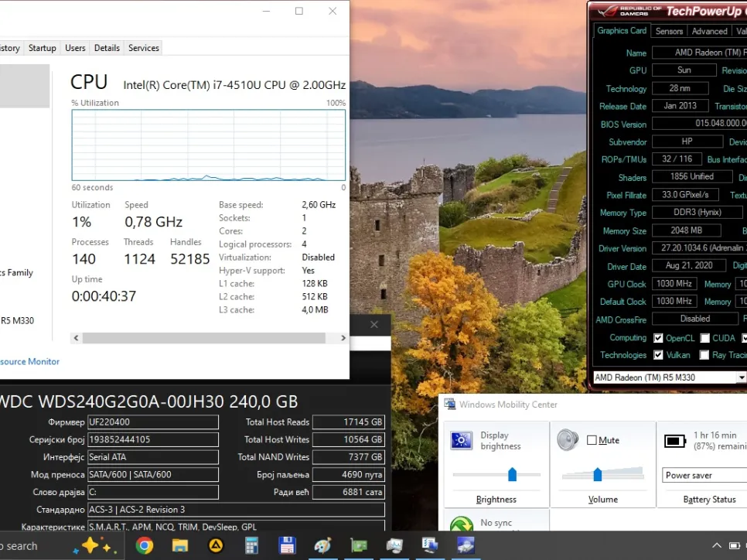Open the Power saver plan dropdown
This screenshot has height=560, width=747.
point(704,475)
